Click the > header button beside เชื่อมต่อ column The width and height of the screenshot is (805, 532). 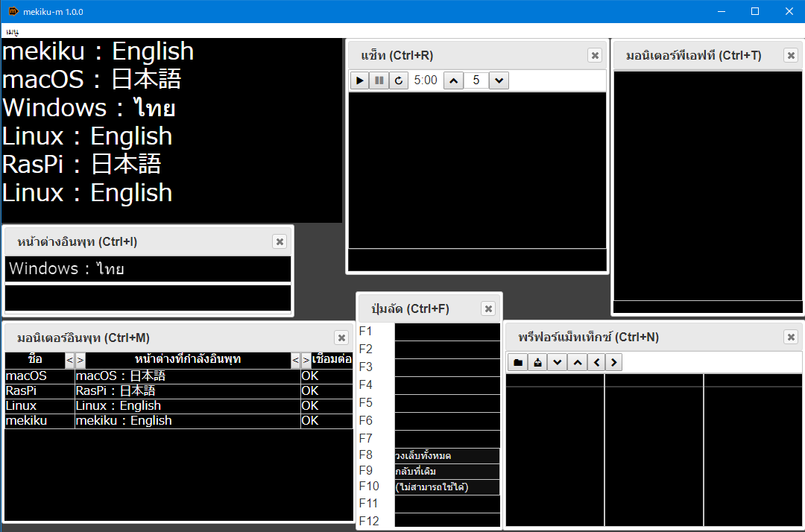[x=305, y=360]
